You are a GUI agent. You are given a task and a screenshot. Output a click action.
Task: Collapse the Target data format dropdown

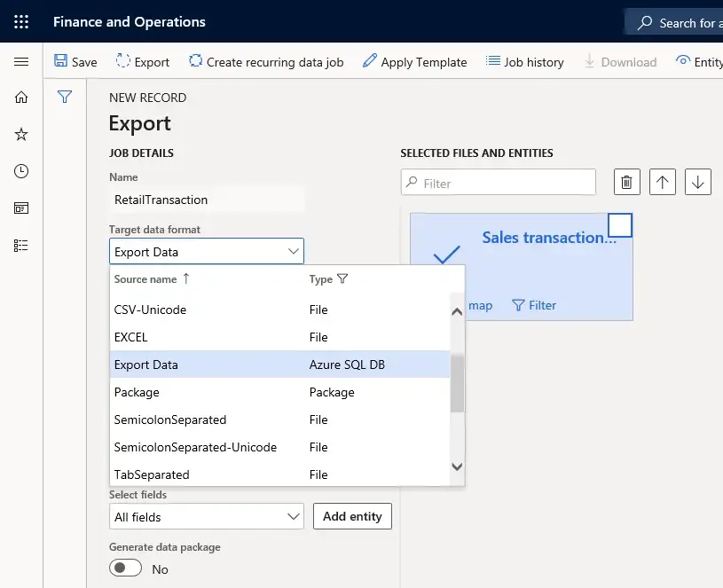(x=294, y=251)
